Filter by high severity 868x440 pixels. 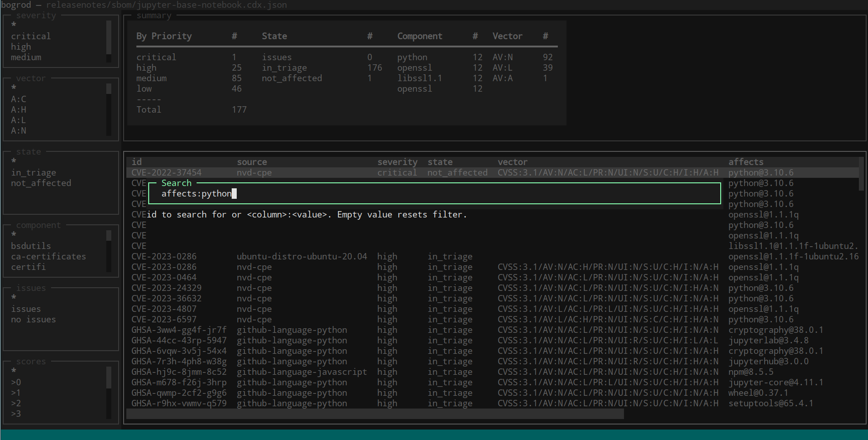click(x=21, y=47)
